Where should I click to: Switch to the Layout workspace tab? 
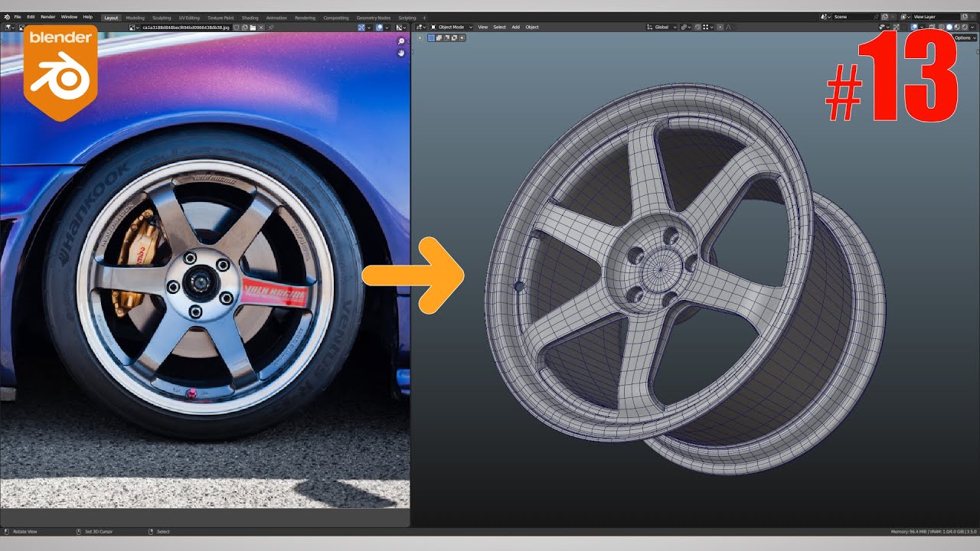tap(111, 18)
